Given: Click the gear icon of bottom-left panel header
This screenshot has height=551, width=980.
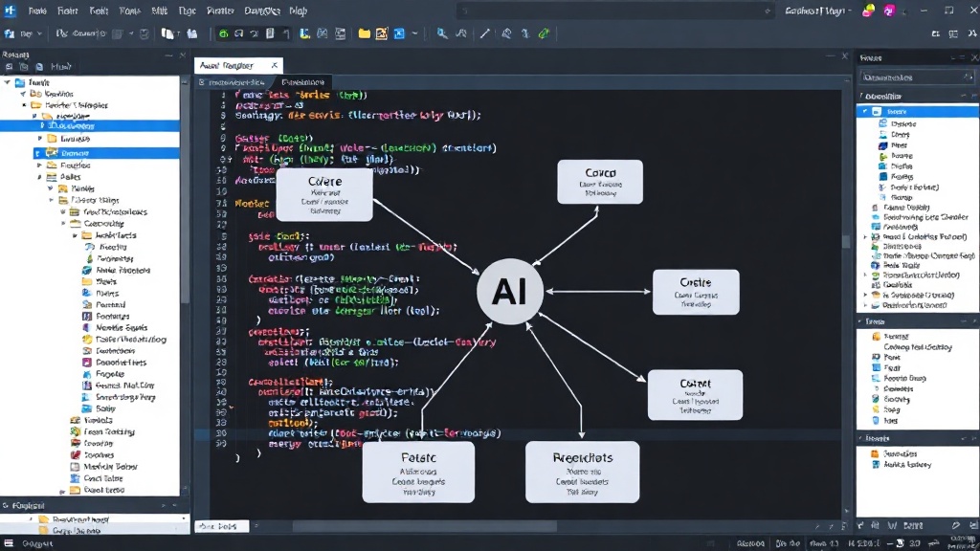Looking at the screenshot, I should [x=6, y=505].
